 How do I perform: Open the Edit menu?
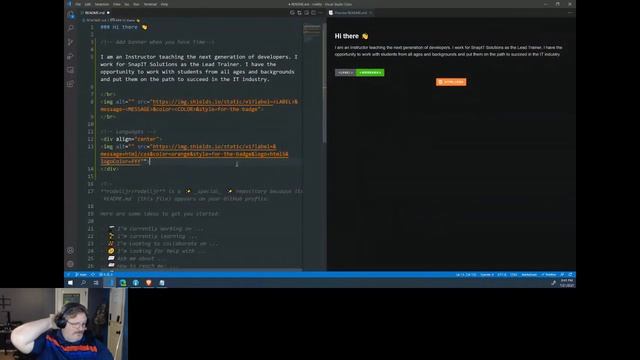click(x=87, y=4)
